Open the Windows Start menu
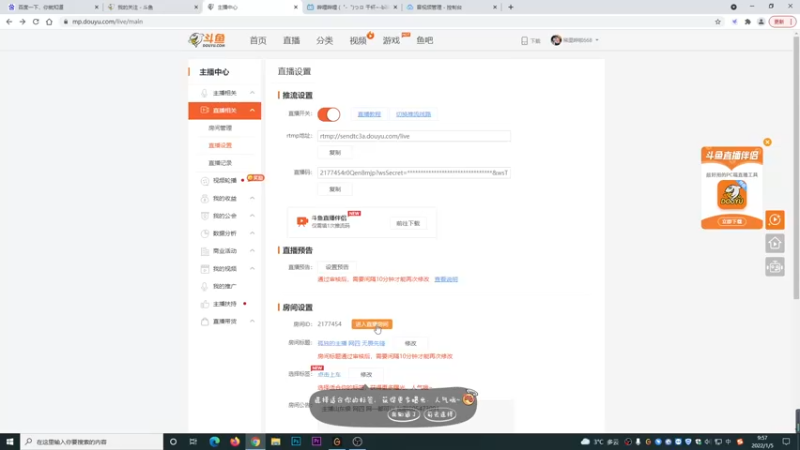Image resolution: width=800 pixels, height=450 pixels. (10, 441)
